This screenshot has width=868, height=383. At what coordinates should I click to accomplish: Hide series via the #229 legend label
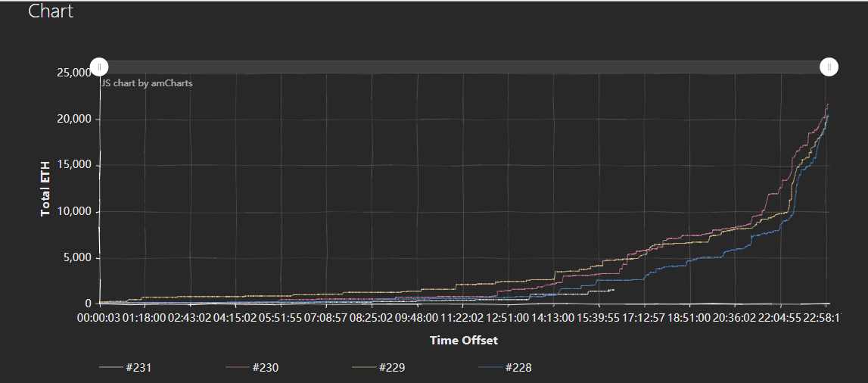394,368
